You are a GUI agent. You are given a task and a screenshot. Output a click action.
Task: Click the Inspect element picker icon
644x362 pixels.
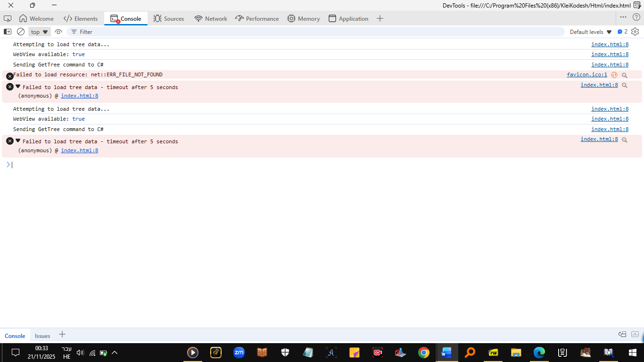8,18
